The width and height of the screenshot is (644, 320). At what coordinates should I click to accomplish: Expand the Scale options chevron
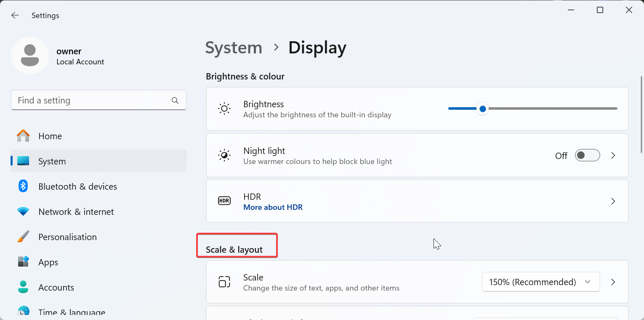(x=613, y=282)
